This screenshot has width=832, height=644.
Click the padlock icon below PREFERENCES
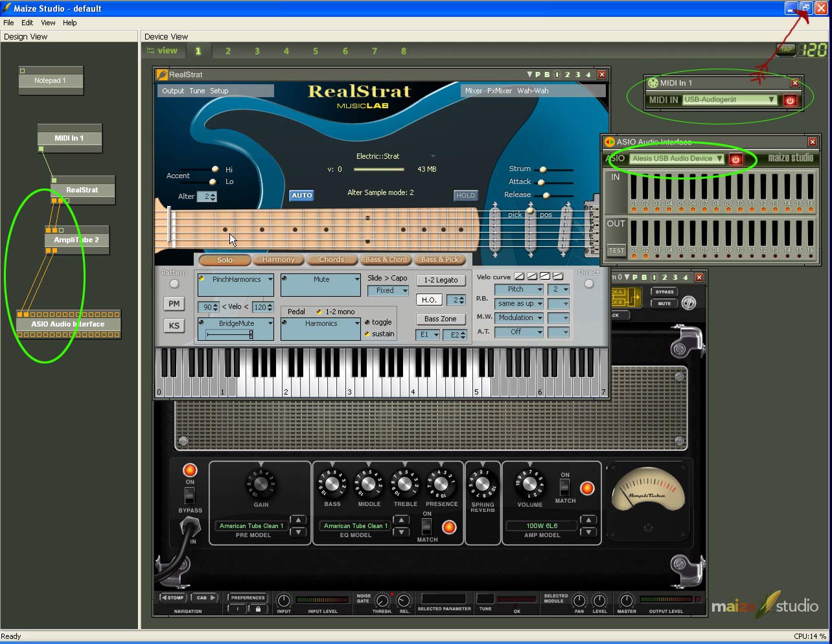click(258, 609)
